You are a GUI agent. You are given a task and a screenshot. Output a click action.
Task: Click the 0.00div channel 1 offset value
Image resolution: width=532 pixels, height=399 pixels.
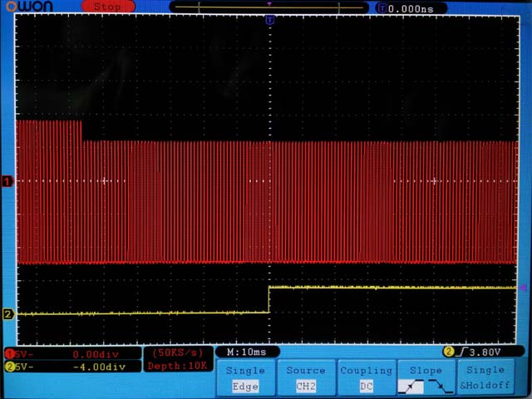(x=96, y=355)
